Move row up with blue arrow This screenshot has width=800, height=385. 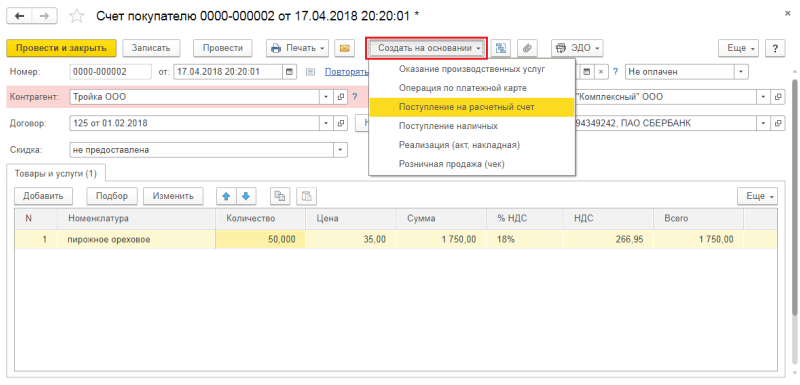tap(227, 196)
